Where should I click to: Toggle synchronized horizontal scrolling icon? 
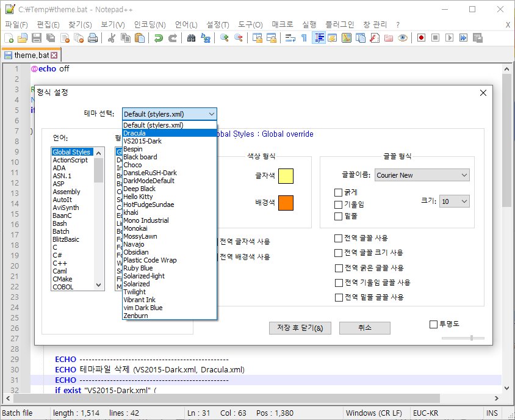[x=272, y=38]
